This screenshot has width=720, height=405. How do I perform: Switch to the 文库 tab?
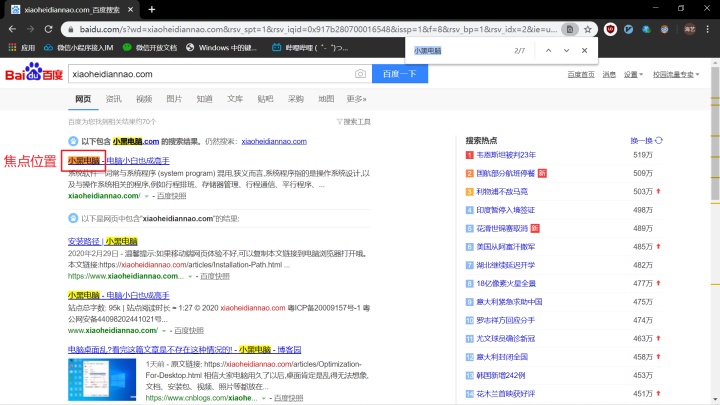click(235, 99)
